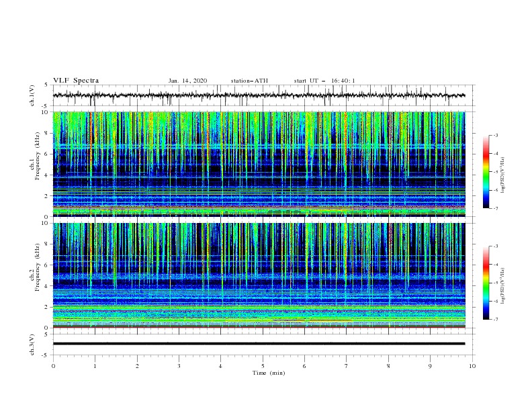The height and width of the screenshot is (411, 532).
Task: Select the date text "Jan. 14, 2020"
Action: 187,81
